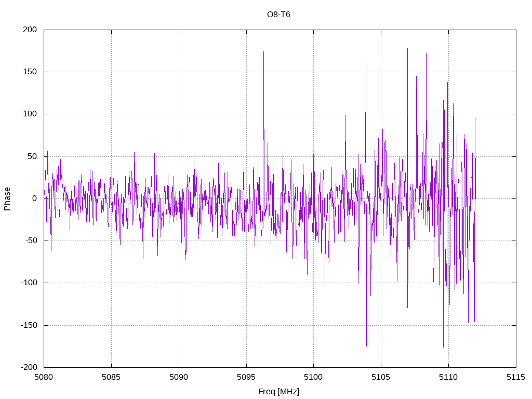Select the Freq [MHz] x-axis label
532x399 pixels.
tap(278, 392)
